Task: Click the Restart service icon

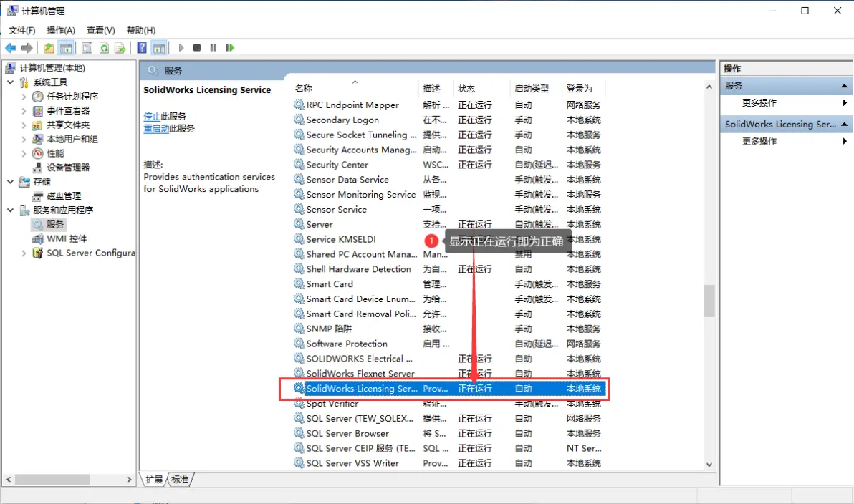Action: pos(230,48)
